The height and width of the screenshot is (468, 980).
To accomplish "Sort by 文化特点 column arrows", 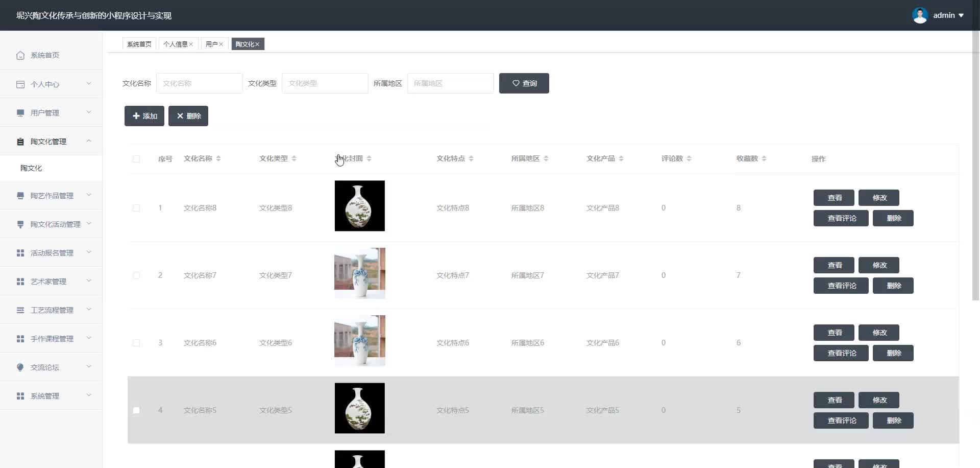I will click(x=471, y=158).
